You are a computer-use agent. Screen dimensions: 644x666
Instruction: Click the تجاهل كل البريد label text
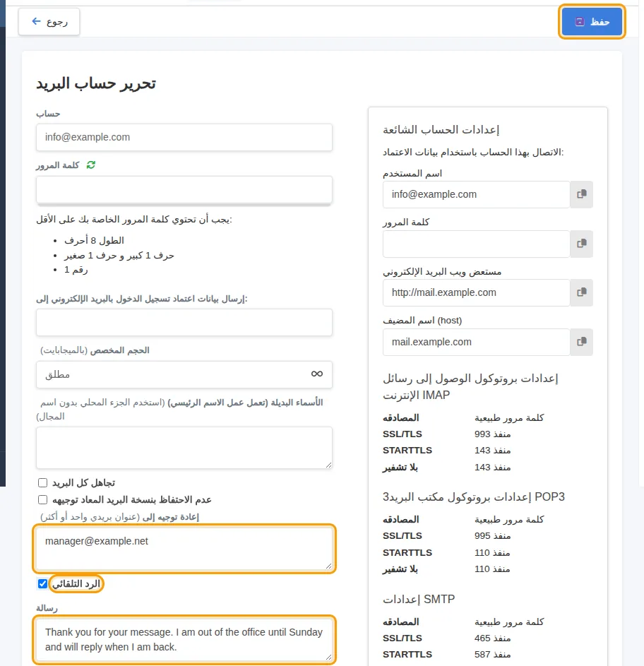tap(84, 483)
